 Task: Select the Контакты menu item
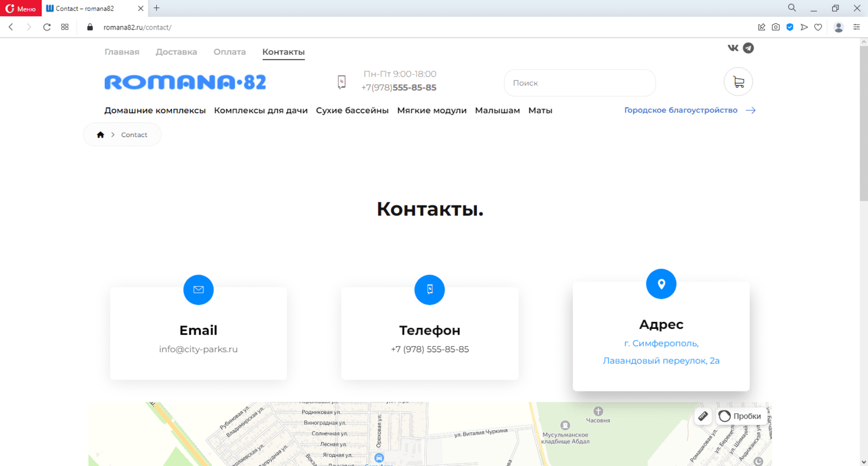[x=284, y=52]
